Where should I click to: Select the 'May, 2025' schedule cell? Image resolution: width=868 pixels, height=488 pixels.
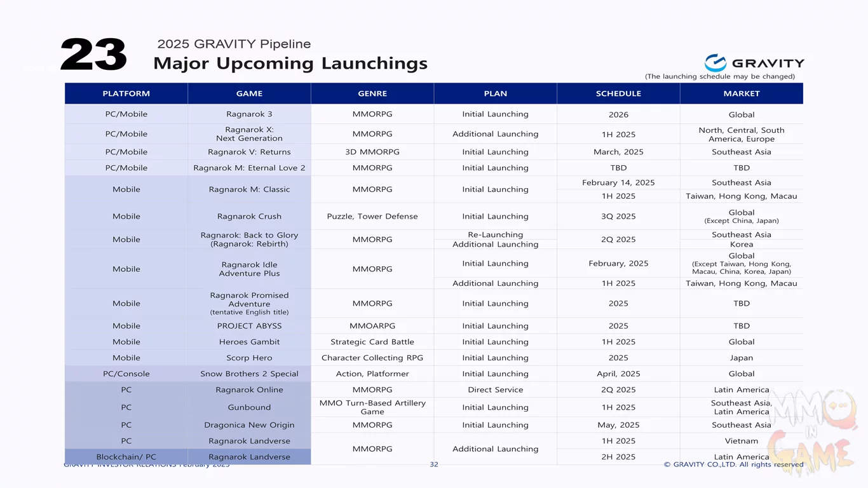pos(618,425)
